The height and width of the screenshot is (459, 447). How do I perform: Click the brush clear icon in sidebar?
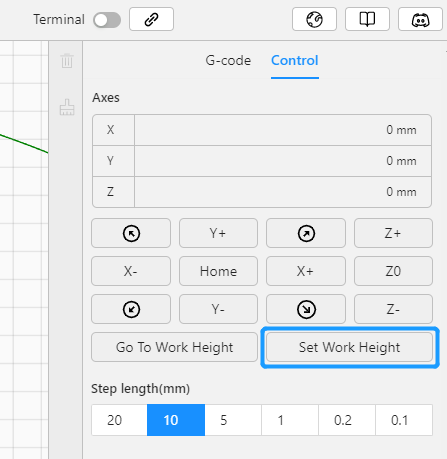pos(67,107)
